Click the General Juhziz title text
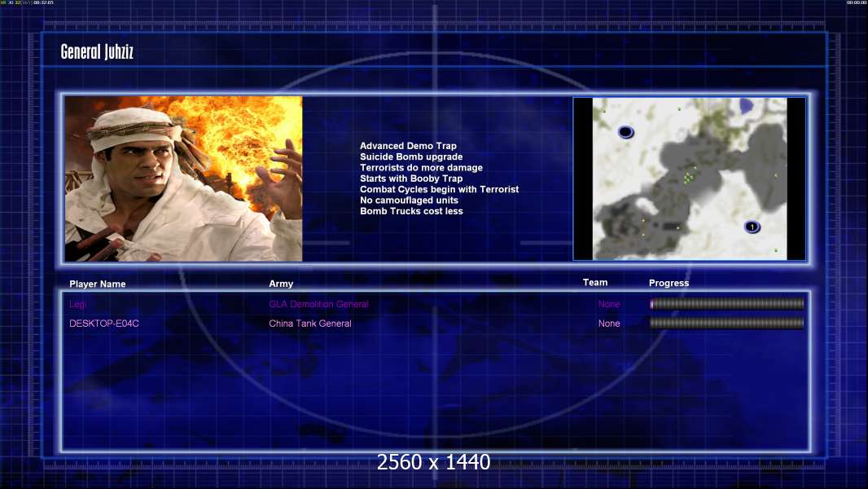 tap(97, 51)
